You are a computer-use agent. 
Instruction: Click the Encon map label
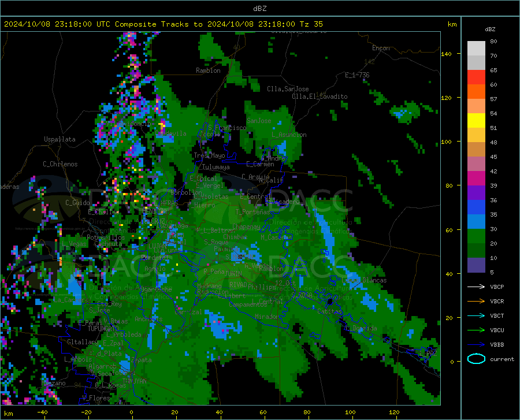[381, 48]
